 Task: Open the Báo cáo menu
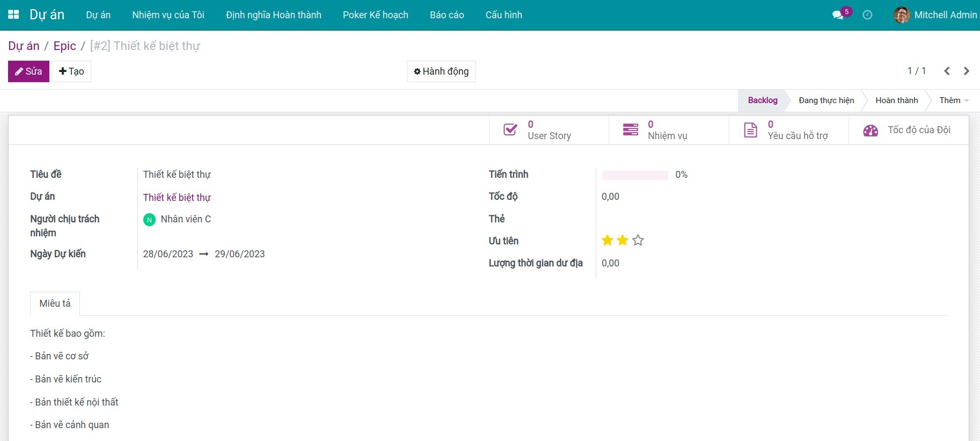pyautogui.click(x=447, y=15)
